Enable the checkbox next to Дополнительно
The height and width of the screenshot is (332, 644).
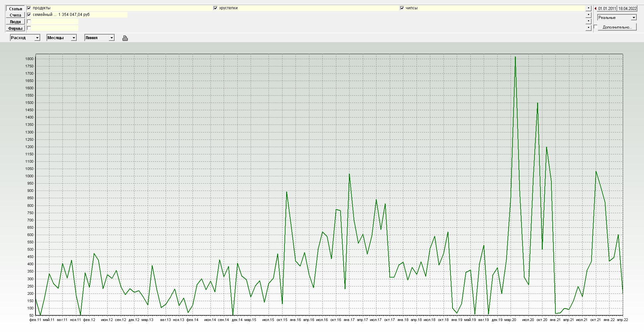596,27
